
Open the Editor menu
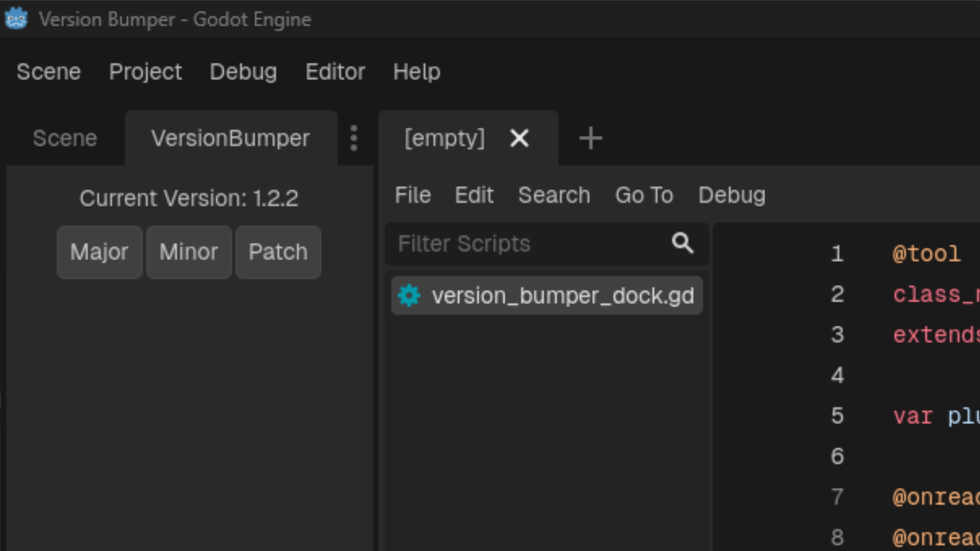click(x=335, y=72)
